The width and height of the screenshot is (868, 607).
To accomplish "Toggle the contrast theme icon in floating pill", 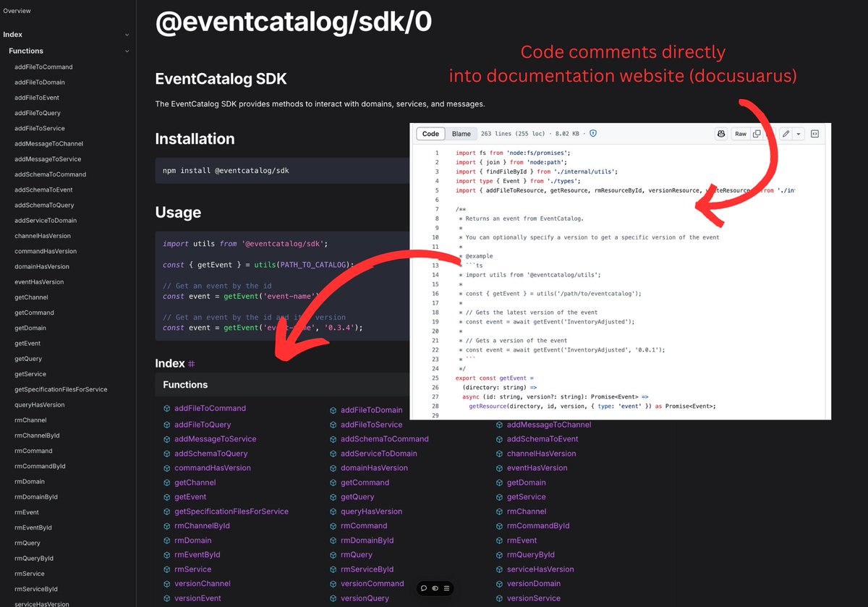I will (x=435, y=588).
